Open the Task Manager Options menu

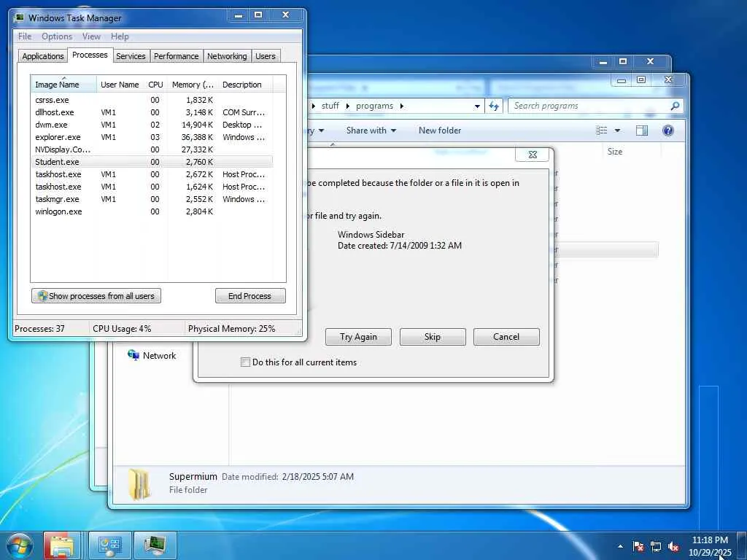point(57,36)
